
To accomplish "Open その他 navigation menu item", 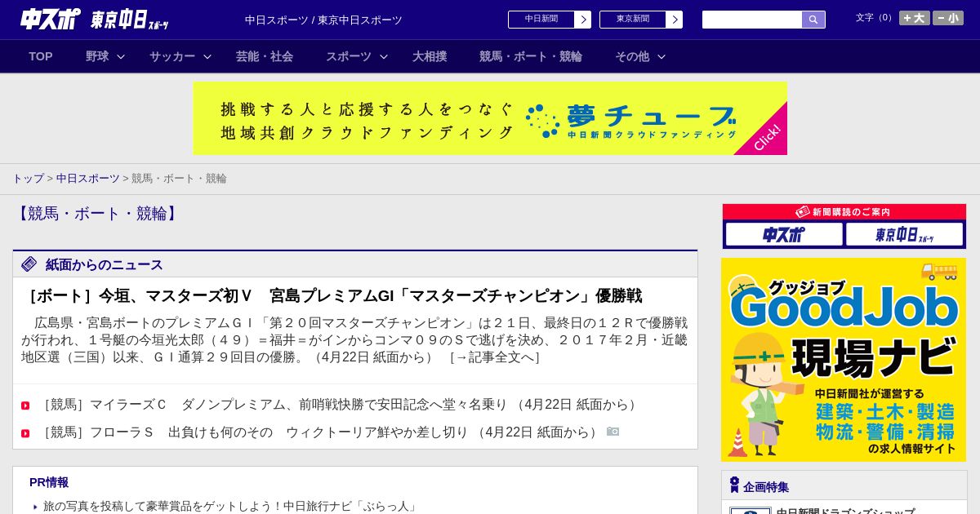I will (x=632, y=56).
